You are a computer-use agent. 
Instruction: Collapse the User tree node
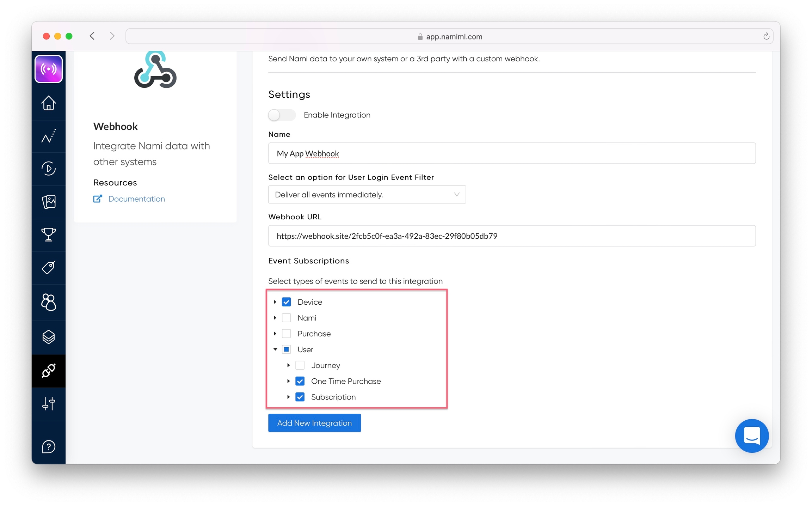275,350
